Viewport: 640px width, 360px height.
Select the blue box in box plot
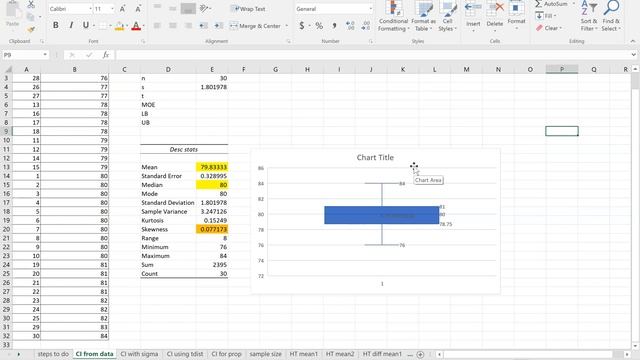382,215
